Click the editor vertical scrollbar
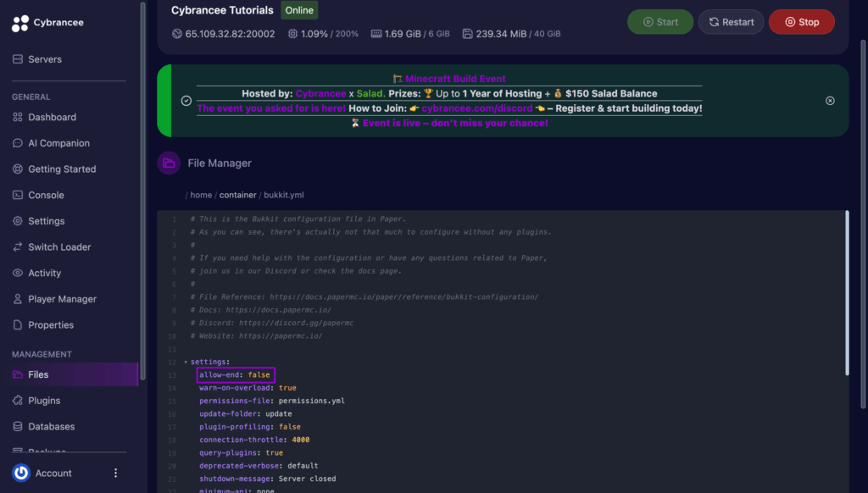Viewport: 868px width, 493px height. (847, 293)
